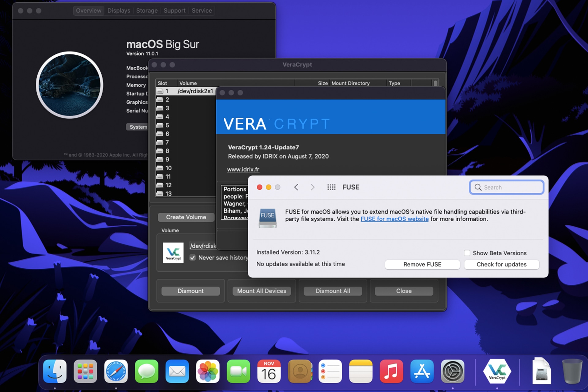
Task: Show all preferences grid icon
Action: click(331, 187)
